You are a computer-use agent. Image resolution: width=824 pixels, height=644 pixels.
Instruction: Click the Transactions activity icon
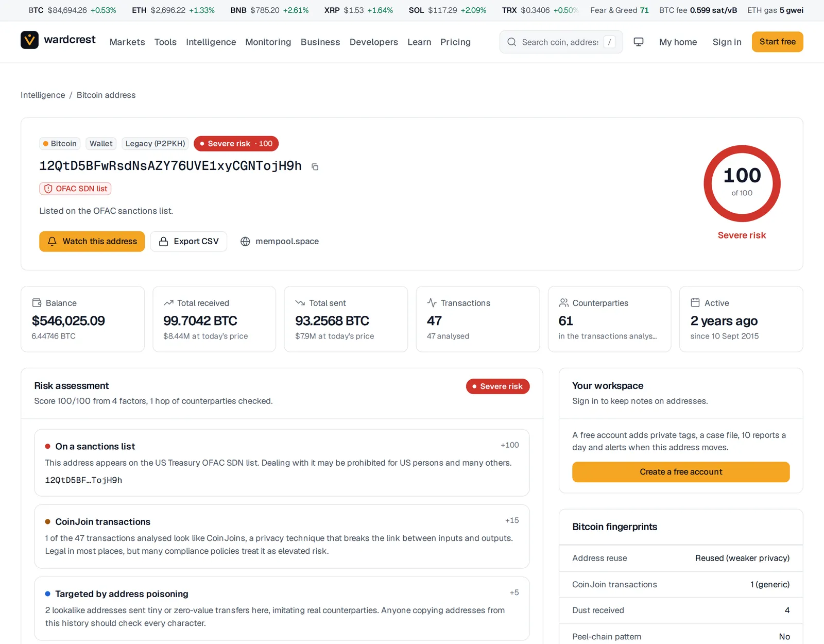click(432, 303)
